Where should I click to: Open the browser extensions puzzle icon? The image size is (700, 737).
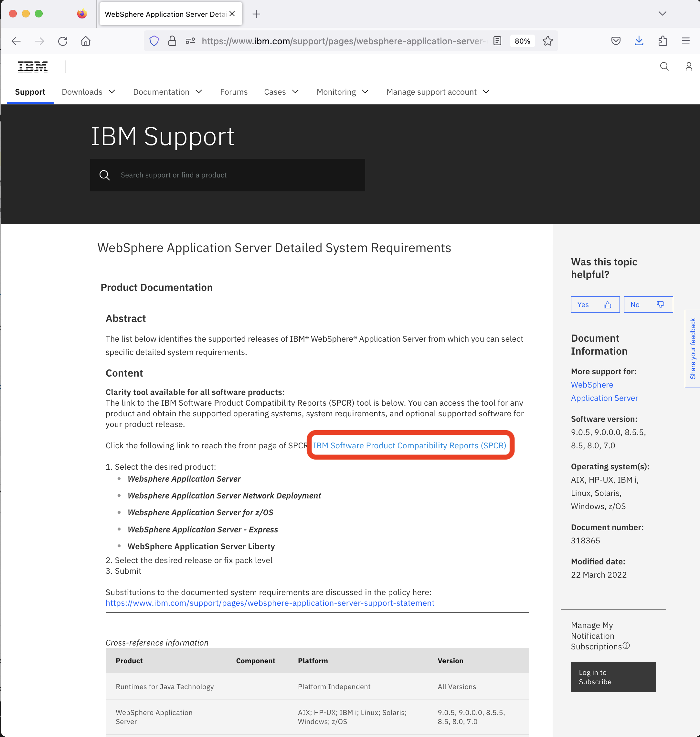[662, 41]
